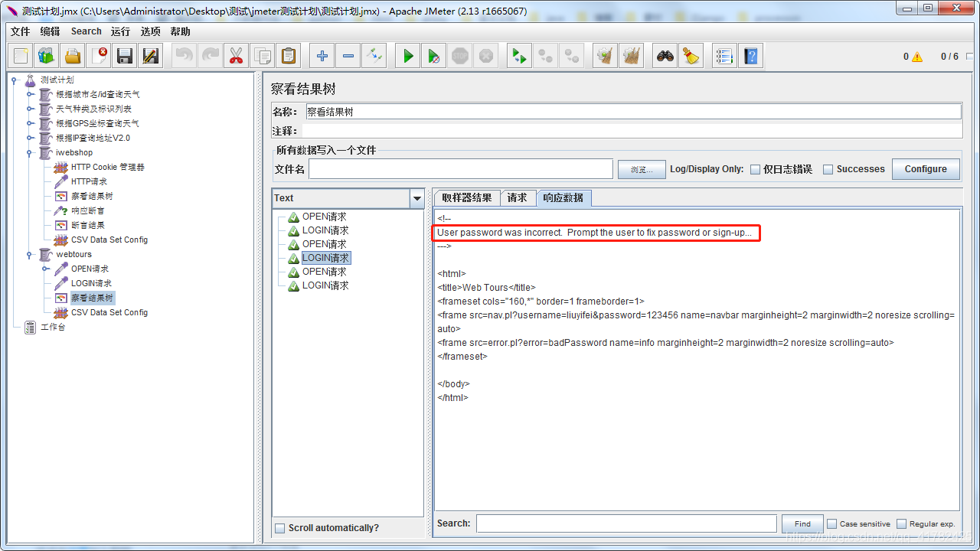Click the Copy toolbar icon
Image resolution: width=980 pixels, height=551 pixels.
pyautogui.click(x=263, y=56)
